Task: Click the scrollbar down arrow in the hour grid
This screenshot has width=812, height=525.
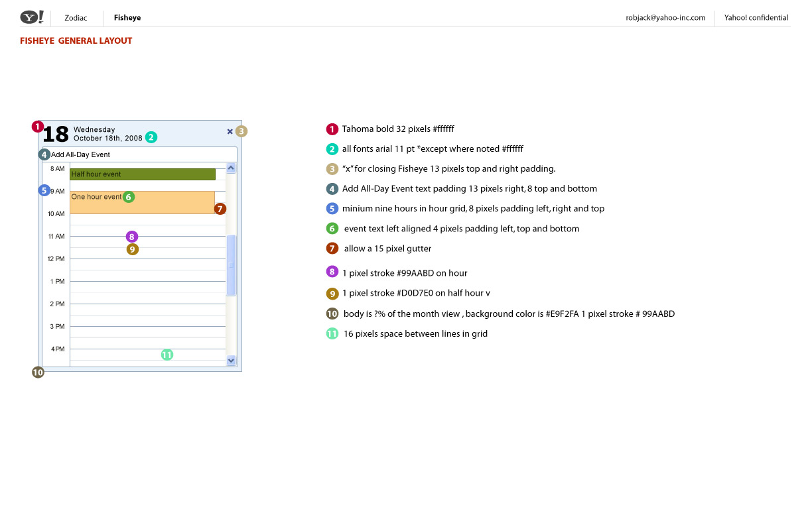Action: pos(231,360)
